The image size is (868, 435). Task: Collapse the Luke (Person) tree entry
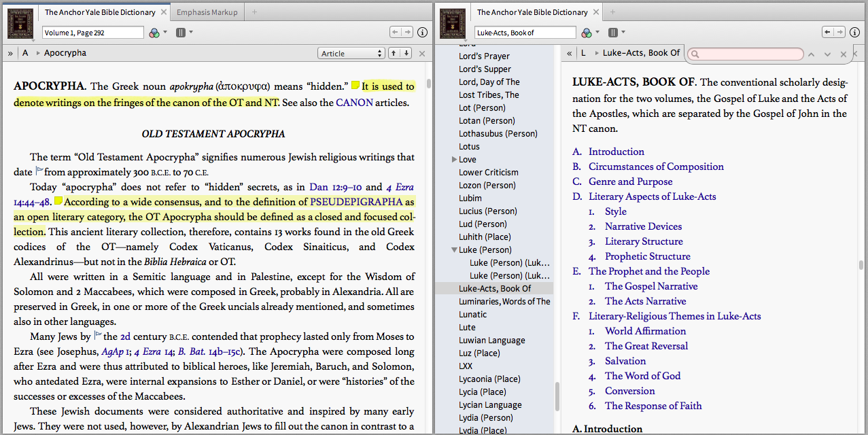point(455,250)
